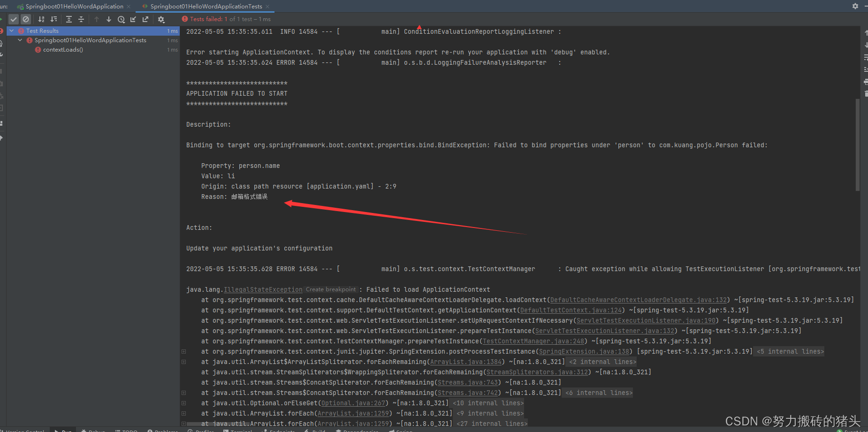868x432 pixels.
Task: Click the 'Origin: class path resource [application.yaml]' line
Action: coord(299,187)
